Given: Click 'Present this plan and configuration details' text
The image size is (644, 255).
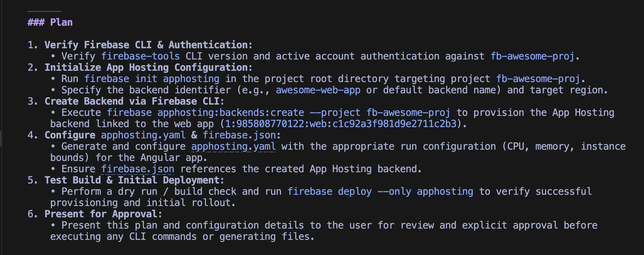Looking at the screenshot, I should 183,225.
